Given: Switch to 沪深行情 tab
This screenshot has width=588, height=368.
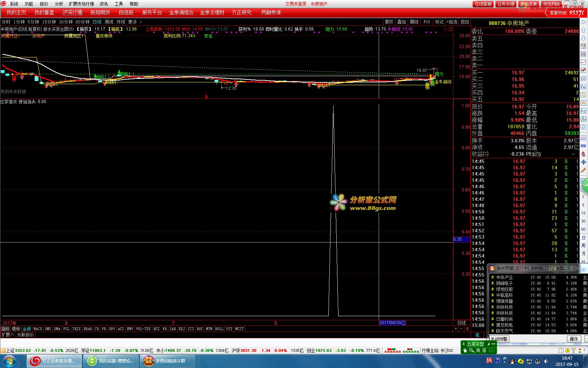Looking at the screenshot, I should coord(72,13).
